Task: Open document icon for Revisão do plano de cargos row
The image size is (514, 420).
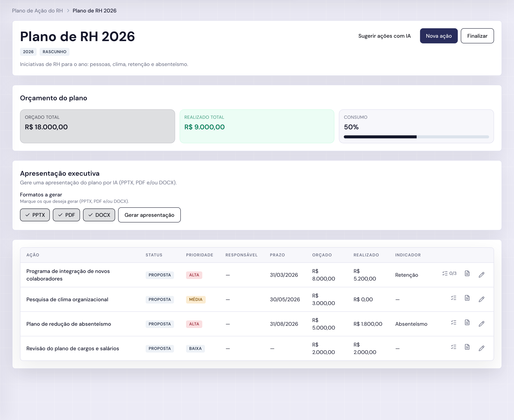Action: (467, 347)
